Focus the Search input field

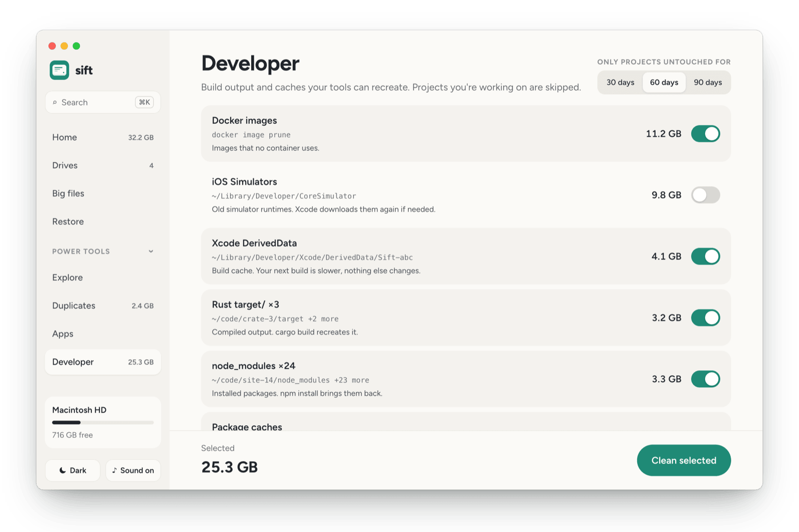coord(103,102)
